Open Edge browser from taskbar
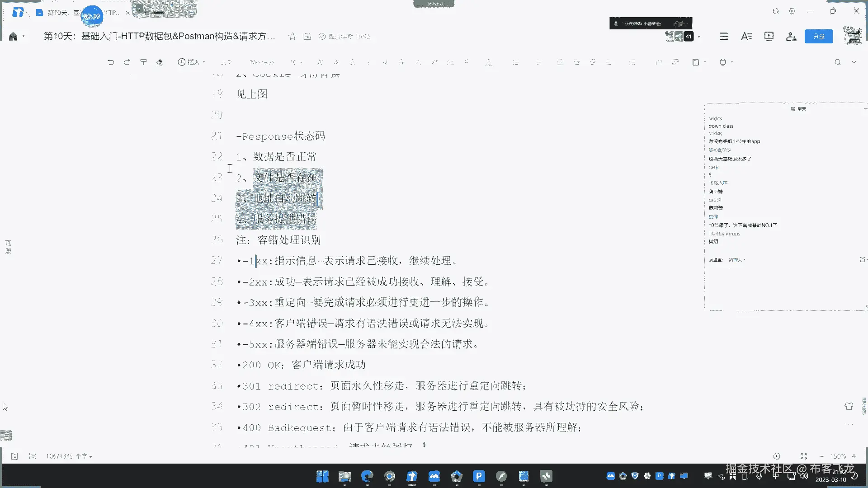This screenshot has height=488, width=868. 367,476
